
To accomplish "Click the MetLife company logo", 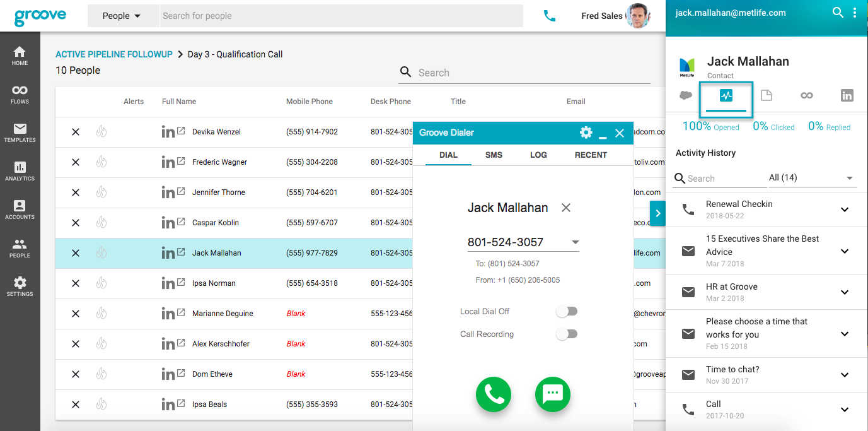I will coord(686,67).
